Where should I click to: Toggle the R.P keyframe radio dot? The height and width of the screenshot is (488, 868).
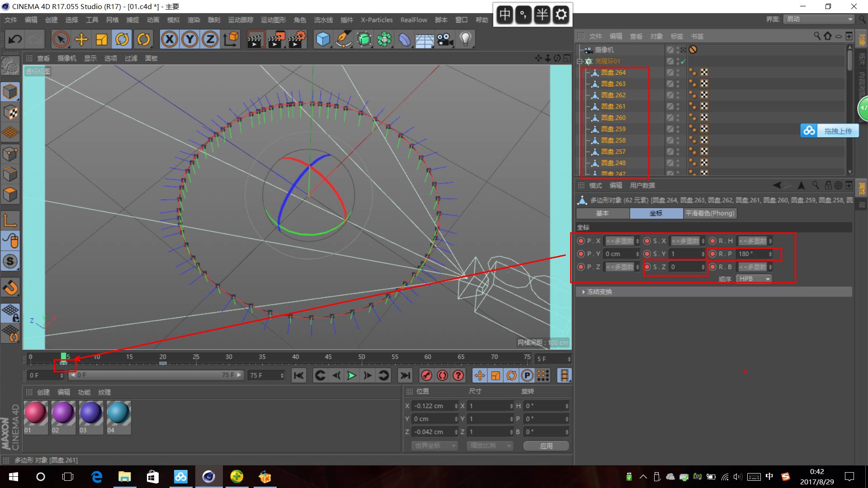[713, 254]
